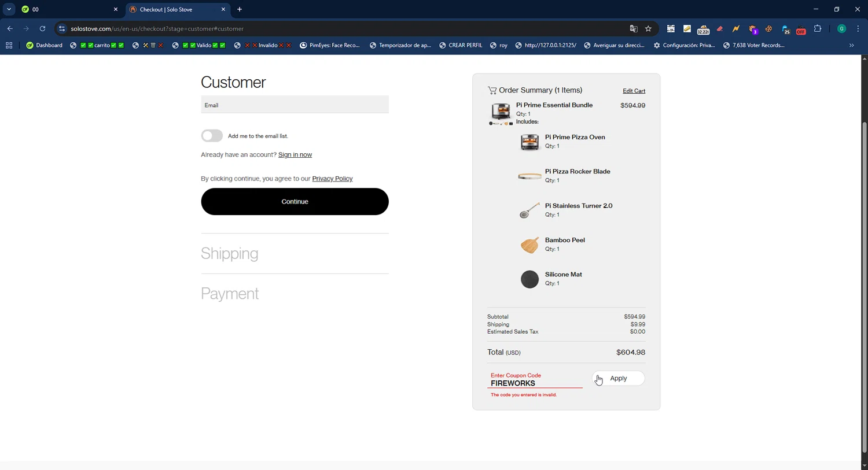Open the Extensions puzzle piece menu
The image size is (868, 470).
click(818, 28)
